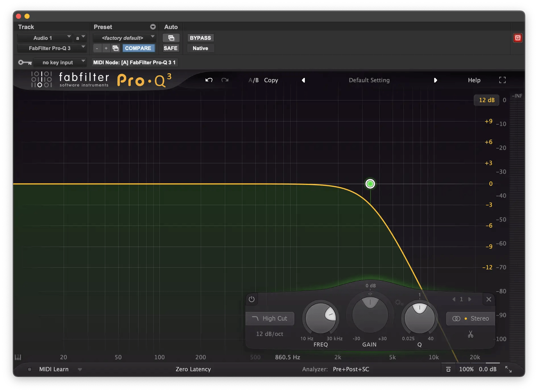Open the Audio 1 track selector
538x392 pixels.
coord(44,38)
